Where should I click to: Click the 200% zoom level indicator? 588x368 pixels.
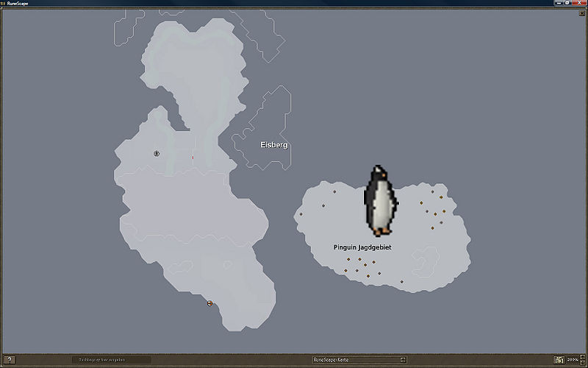(573, 360)
